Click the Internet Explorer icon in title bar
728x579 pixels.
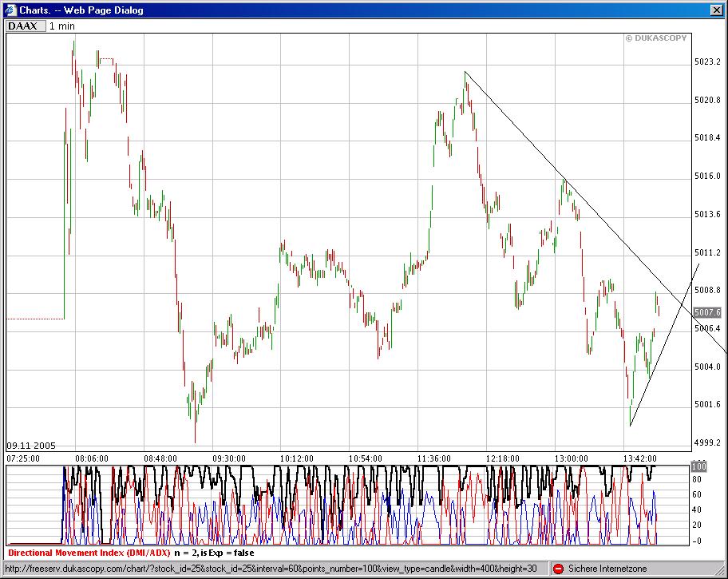[10, 10]
